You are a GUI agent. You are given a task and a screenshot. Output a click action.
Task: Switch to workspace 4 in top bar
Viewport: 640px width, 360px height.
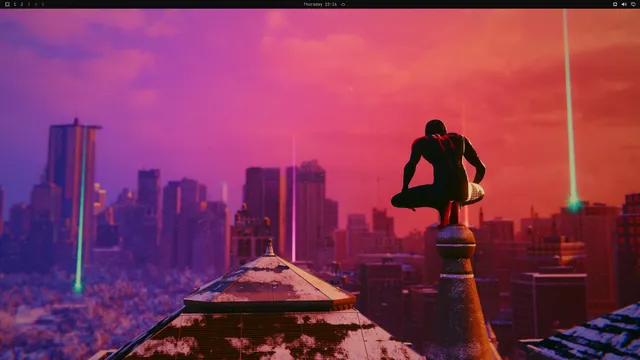tap(36, 4)
